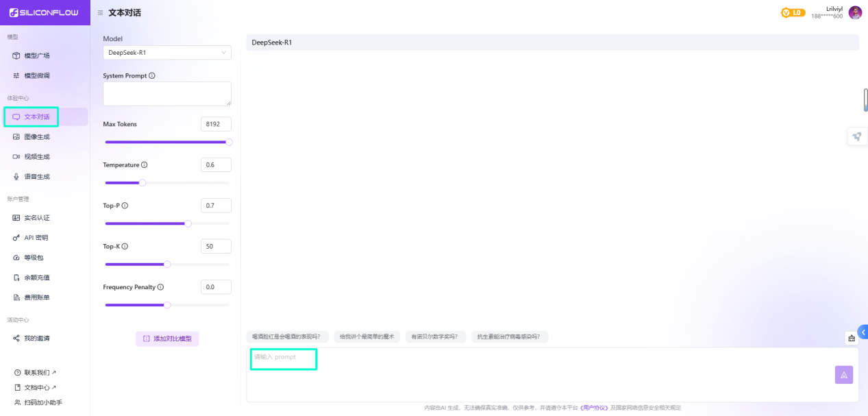
Task: Click the Temperature help icon
Action: pyautogui.click(x=144, y=165)
